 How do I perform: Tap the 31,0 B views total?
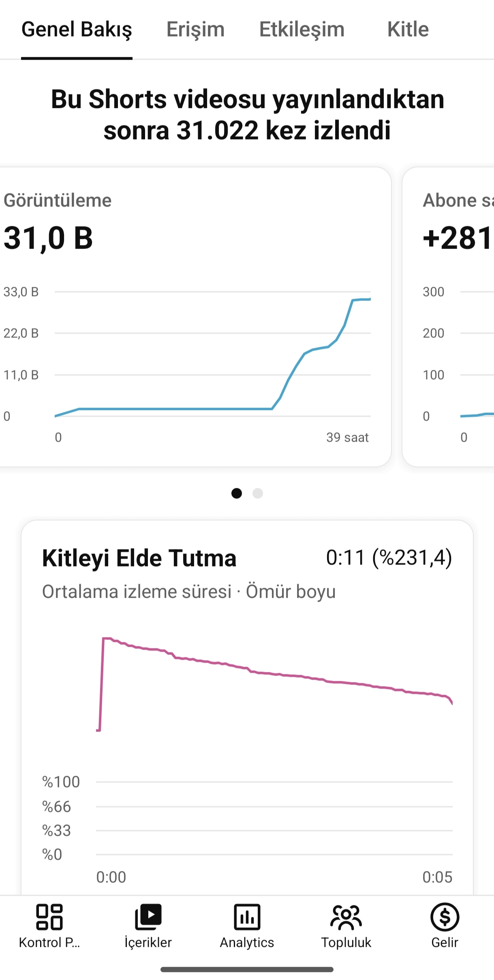pyautogui.click(x=48, y=238)
